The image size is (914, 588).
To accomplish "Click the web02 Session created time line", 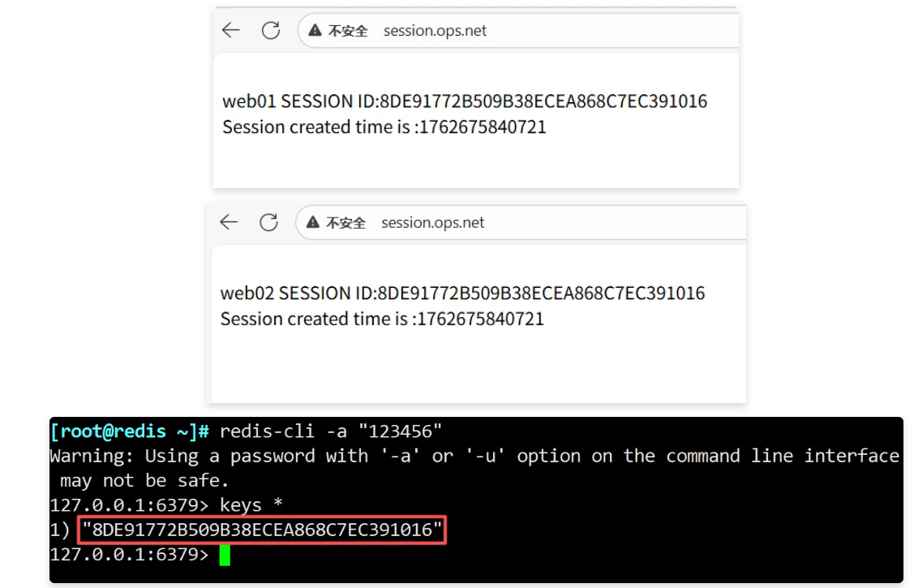I will tap(382, 319).
